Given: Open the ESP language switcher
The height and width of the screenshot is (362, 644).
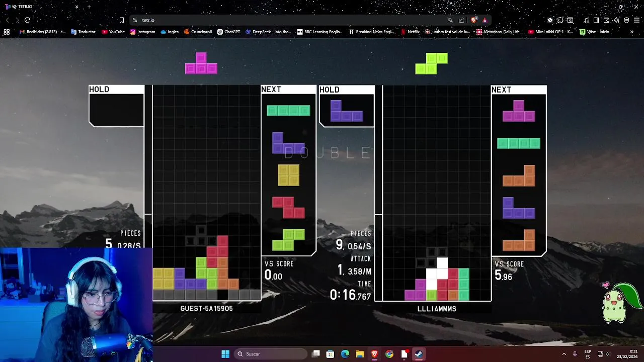Looking at the screenshot, I should (588, 354).
